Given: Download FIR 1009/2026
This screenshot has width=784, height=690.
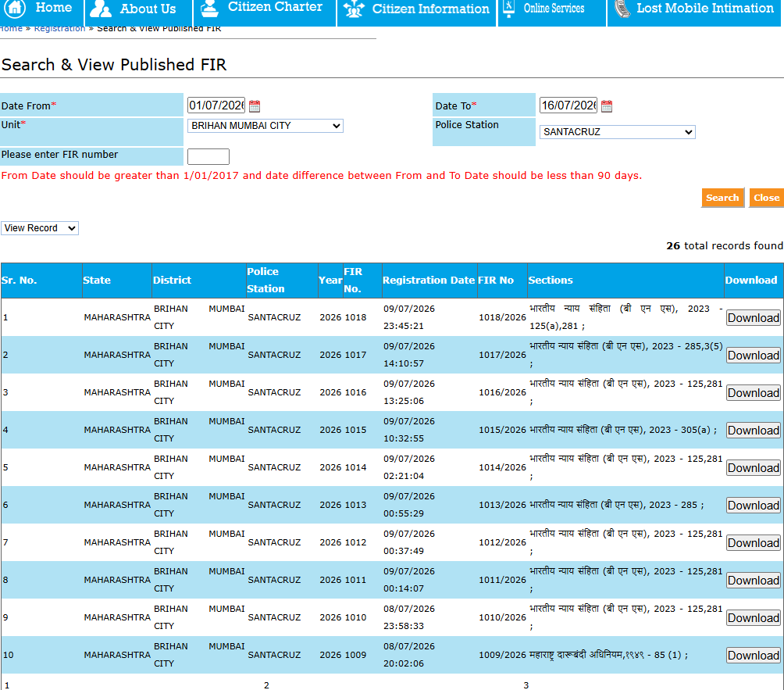Looking at the screenshot, I should [753, 656].
